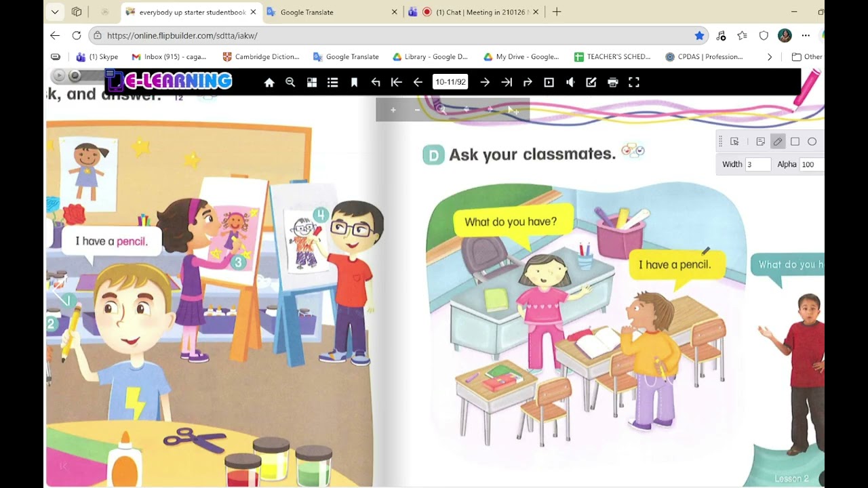This screenshot has width=868, height=488.
Task: Open the user profile avatar
Action: (x=785, y=35)
